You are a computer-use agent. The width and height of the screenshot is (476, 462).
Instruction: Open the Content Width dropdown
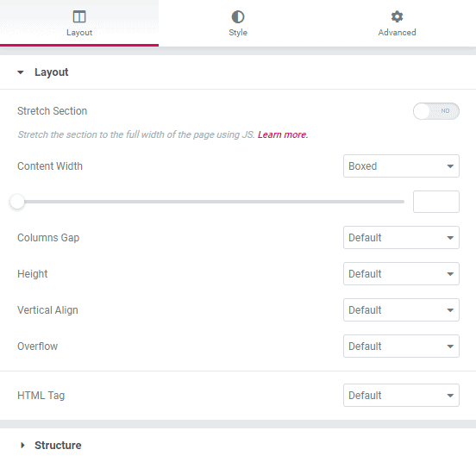pyautogui.click(x=401, y=166)
